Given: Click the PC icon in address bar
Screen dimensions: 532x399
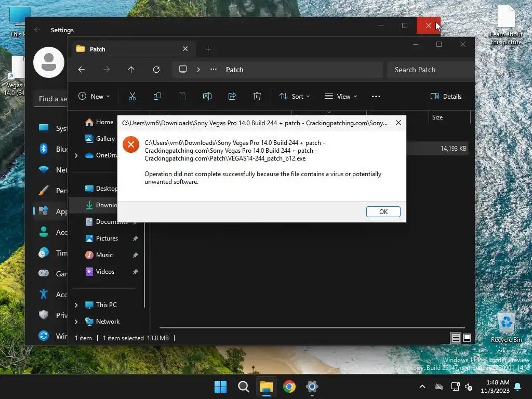Looking at the screenshot, I should (183, 70).
